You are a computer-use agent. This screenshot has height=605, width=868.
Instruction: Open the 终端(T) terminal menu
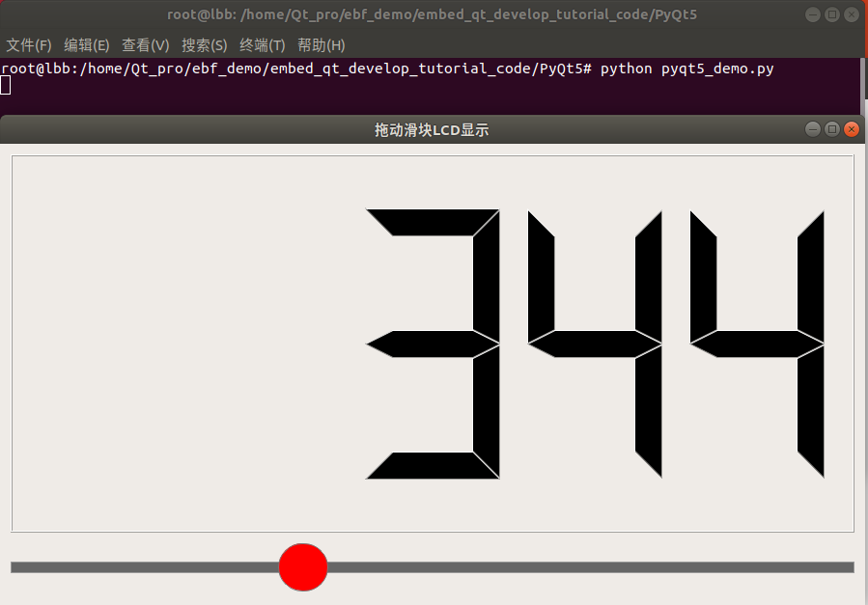(x=263, y=44)
